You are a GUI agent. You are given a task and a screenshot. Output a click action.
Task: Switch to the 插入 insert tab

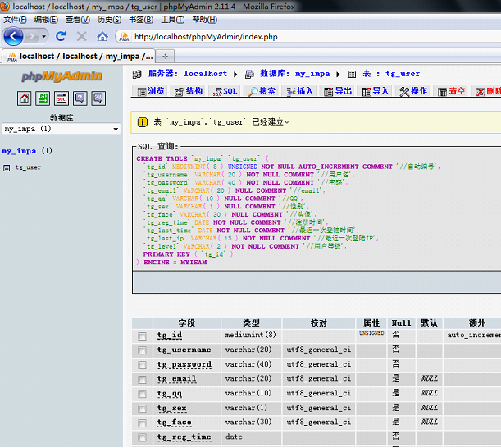point(299,91)
